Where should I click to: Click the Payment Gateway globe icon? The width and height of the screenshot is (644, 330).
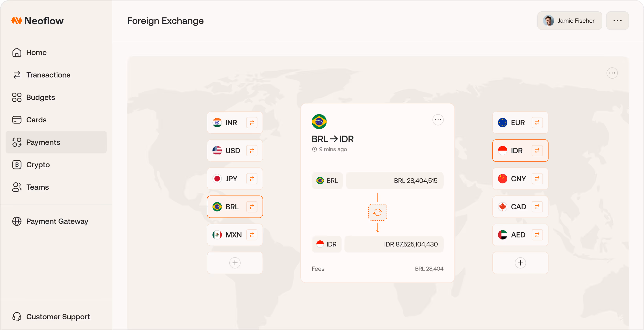pyautogui.click(x=17, y=221)
